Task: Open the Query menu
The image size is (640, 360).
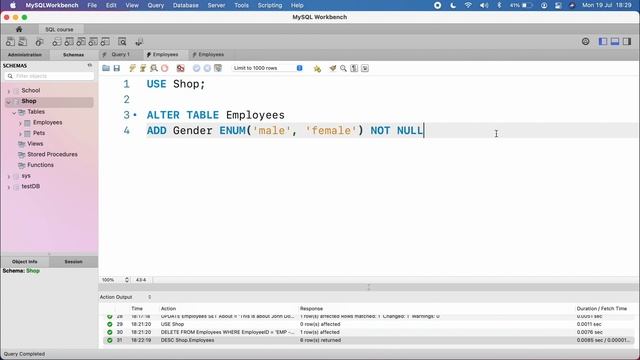Action: (x=156, y=5)
